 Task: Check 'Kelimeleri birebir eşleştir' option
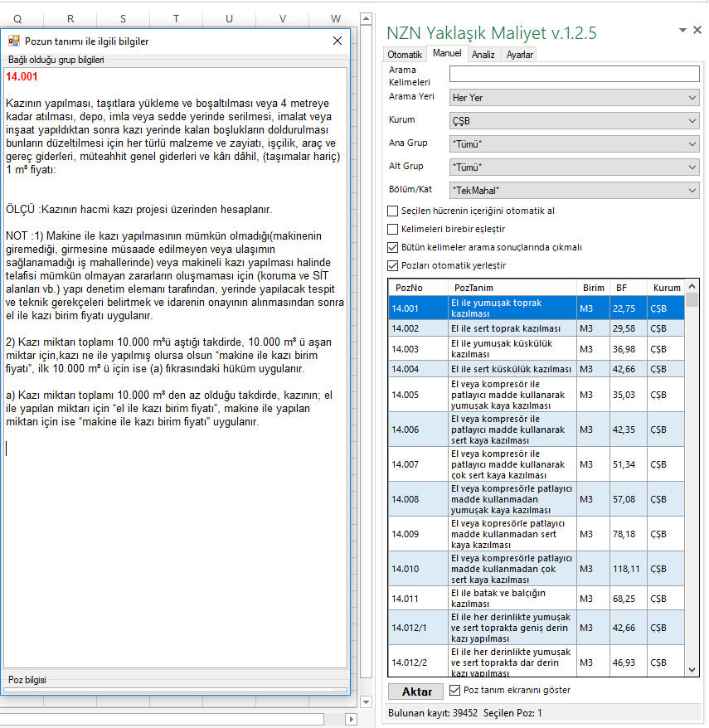coord(393,229)
